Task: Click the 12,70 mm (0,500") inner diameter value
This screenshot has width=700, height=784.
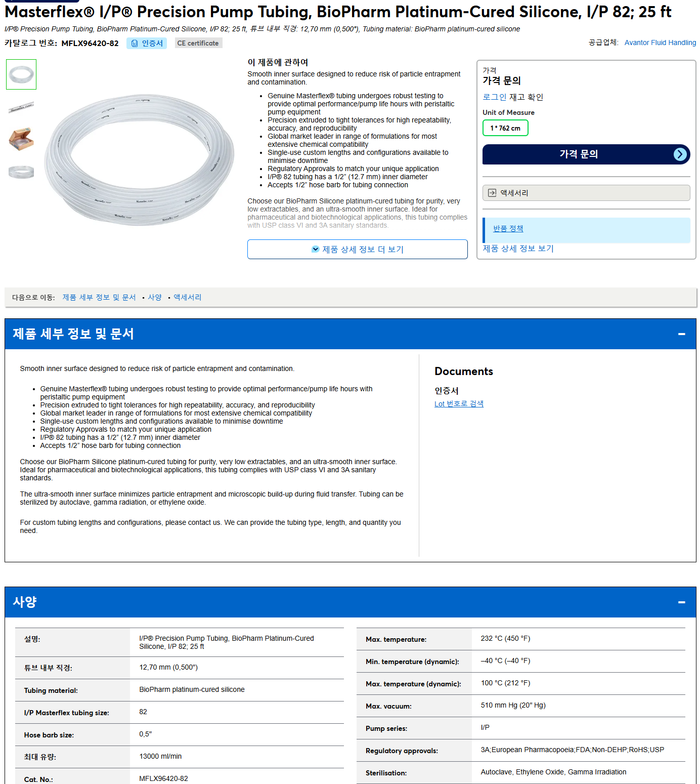Action: [168, 668]
